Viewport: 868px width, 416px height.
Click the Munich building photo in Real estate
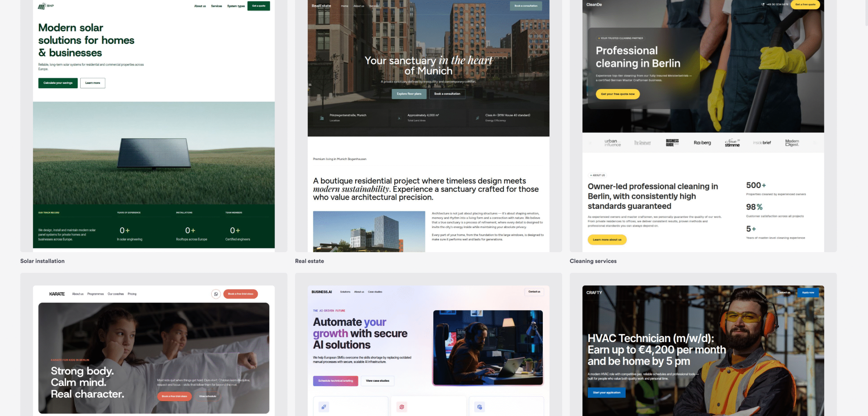pyautogui.click(x=369, y=231)
